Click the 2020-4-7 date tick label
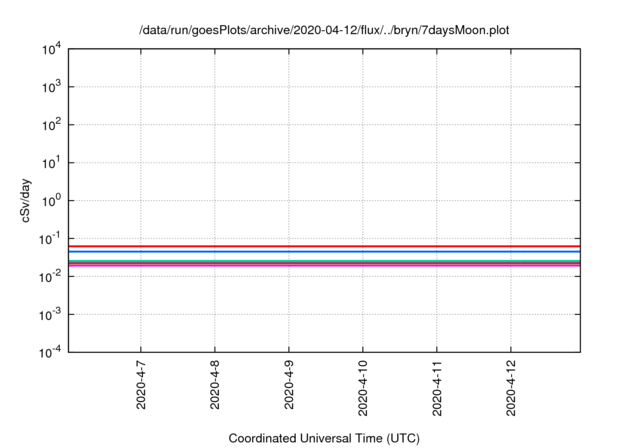Screen dimensions: 640x448 pyautogui.click(x=141, y=385)
